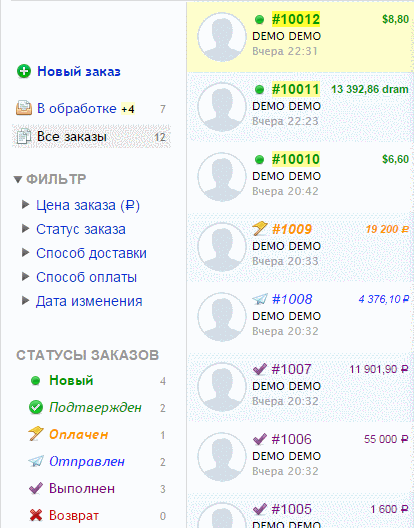The width and height of the screenshot is (414, 528).
Task: Click the 4 376,10 ₽ order total
Action: point(384,299)
